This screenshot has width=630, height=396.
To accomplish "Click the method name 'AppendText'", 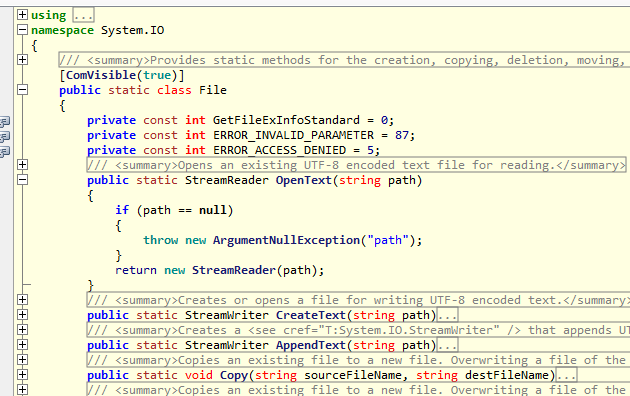I will (311, 345).
